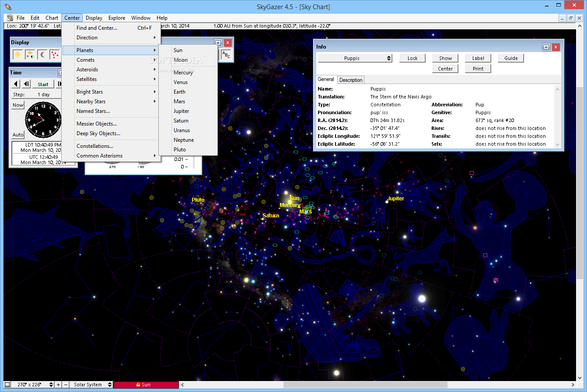Click horizontal scrollbar left arrow

tap(183, 385)
